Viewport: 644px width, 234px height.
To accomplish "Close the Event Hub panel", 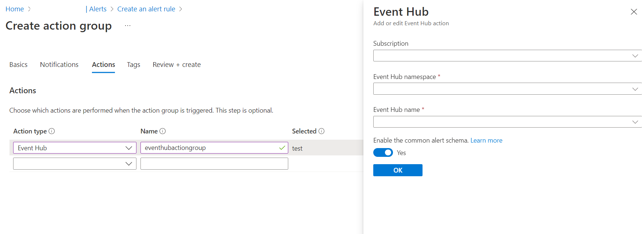I will (634, 12).
